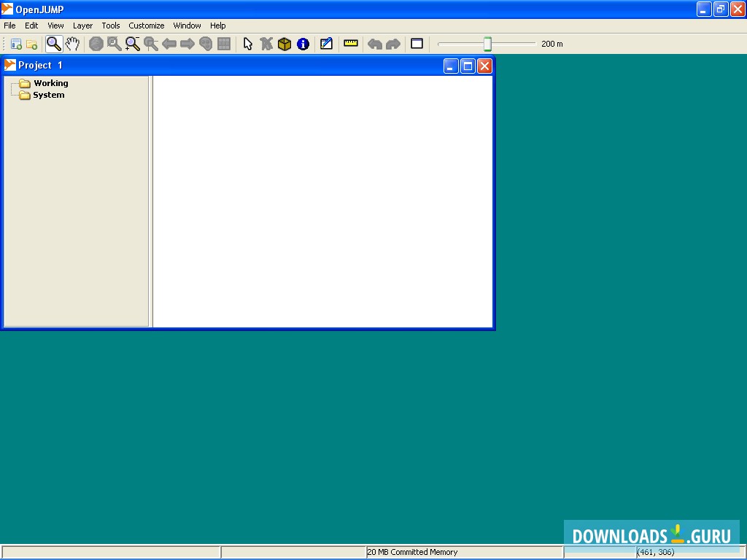Select the Pan hand tool
Viewport: 747px width, 560px height.
tap(72, 44)
